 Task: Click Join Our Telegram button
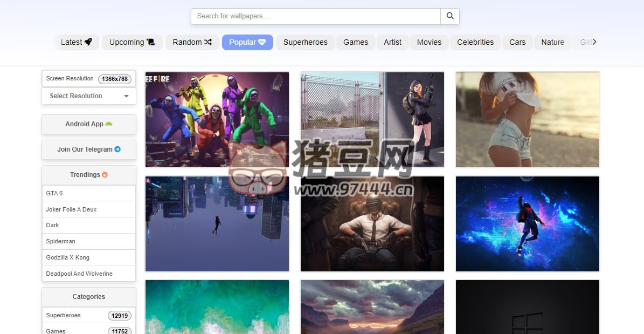(88, 149)
